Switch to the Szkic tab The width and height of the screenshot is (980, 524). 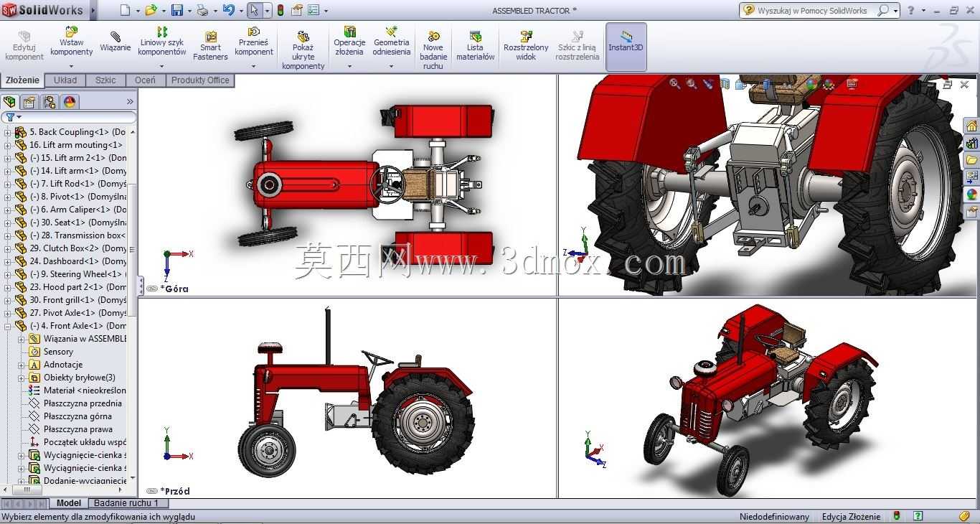[x=105, y=80]
